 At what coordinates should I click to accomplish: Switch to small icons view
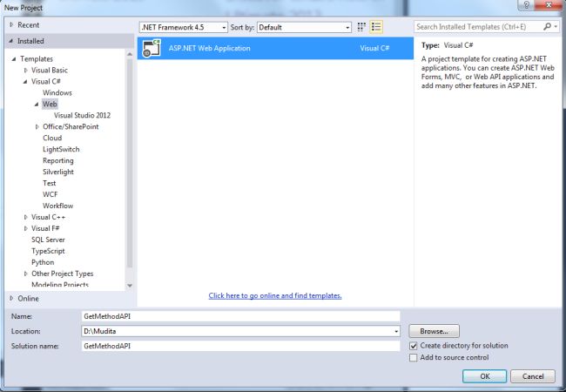click(x=361, y=27)
